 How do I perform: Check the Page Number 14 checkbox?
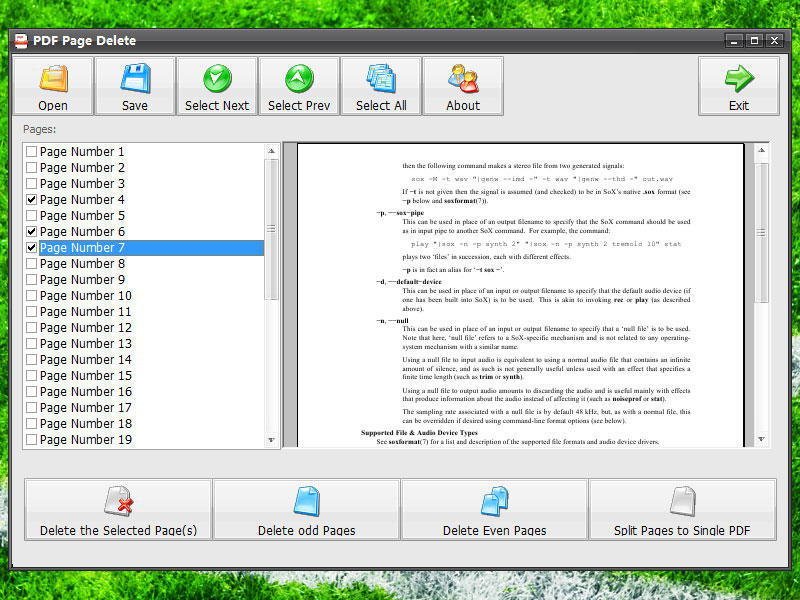pos(32,360)
